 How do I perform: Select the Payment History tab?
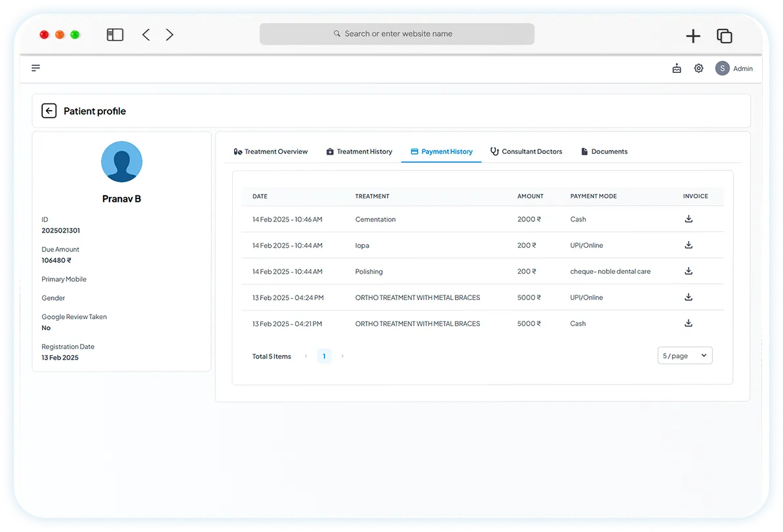coord(441,152)
